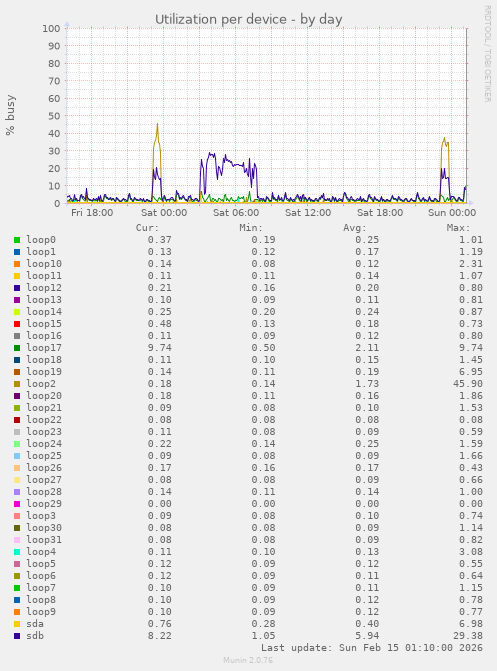Click the 'Sun 00:00' x-axis label
Screen dimensions: 497x671
(x=452, y=213)
